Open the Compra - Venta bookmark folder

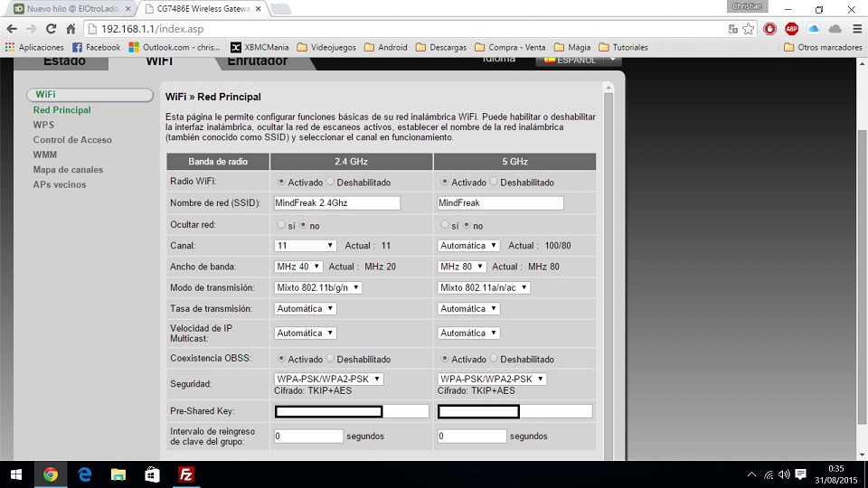pyautogui.click(x=510, y=48)
